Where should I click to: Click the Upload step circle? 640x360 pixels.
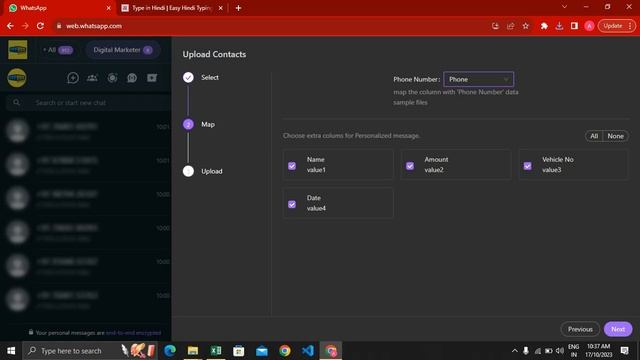click(188, 171)
